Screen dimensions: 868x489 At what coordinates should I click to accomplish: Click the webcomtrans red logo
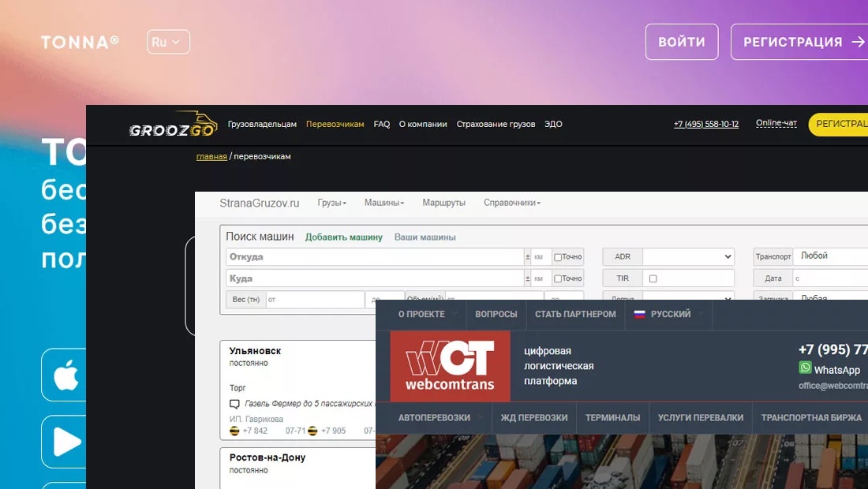click(450, 366)
